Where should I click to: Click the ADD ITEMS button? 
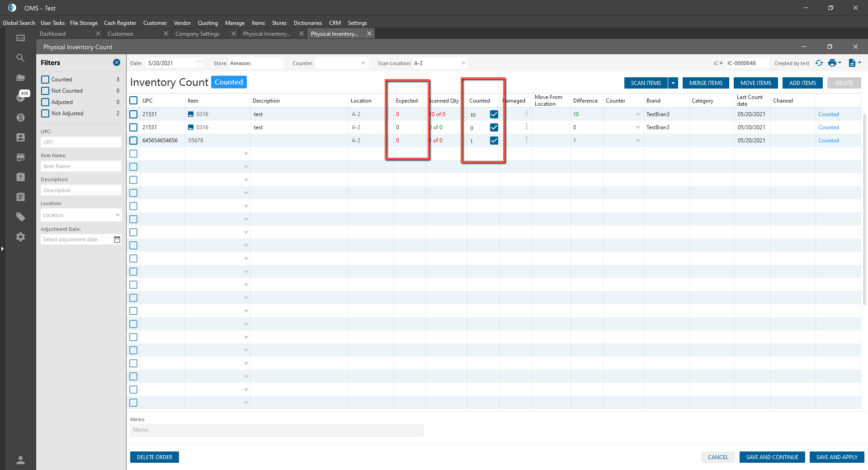pyautogui.click(x=803, y=83)
